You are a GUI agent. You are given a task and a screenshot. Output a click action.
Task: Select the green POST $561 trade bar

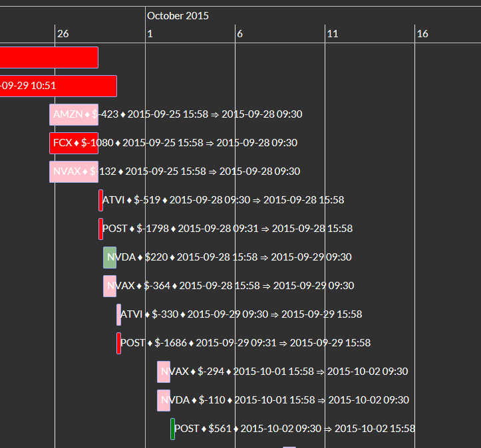pyautogui.click(x=173, y=429)
